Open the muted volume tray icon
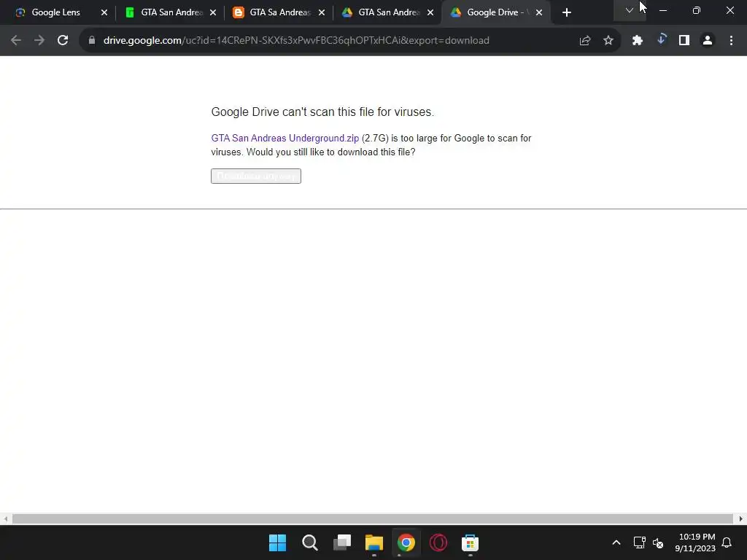 [x=658, y=542]
